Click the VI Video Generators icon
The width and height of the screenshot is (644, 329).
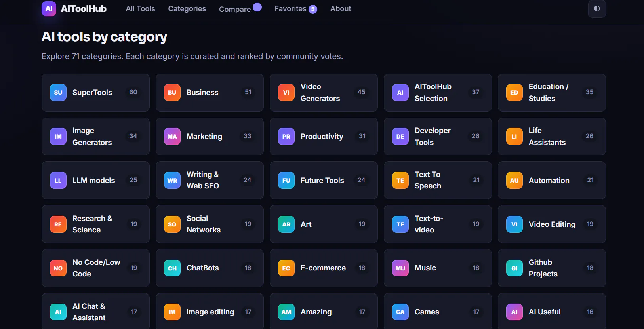coord(286,93)
